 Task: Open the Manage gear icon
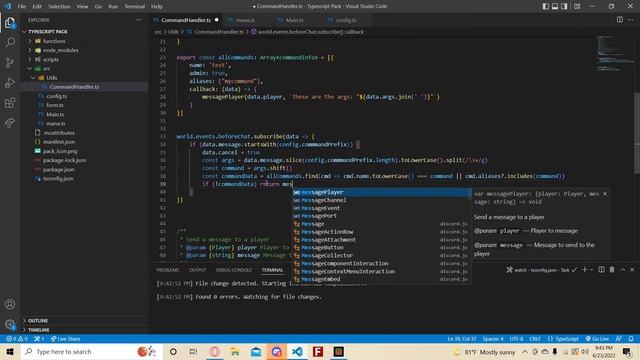10,325
